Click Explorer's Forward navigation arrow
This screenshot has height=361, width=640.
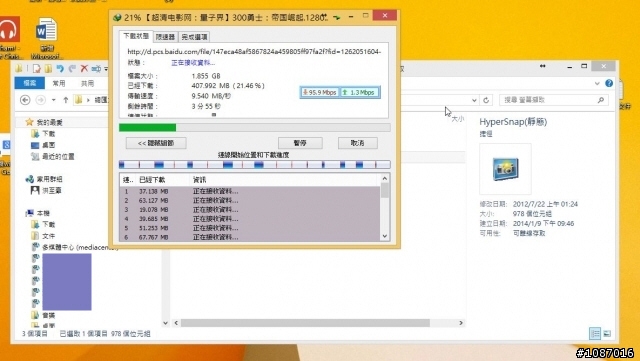point(40,100)
